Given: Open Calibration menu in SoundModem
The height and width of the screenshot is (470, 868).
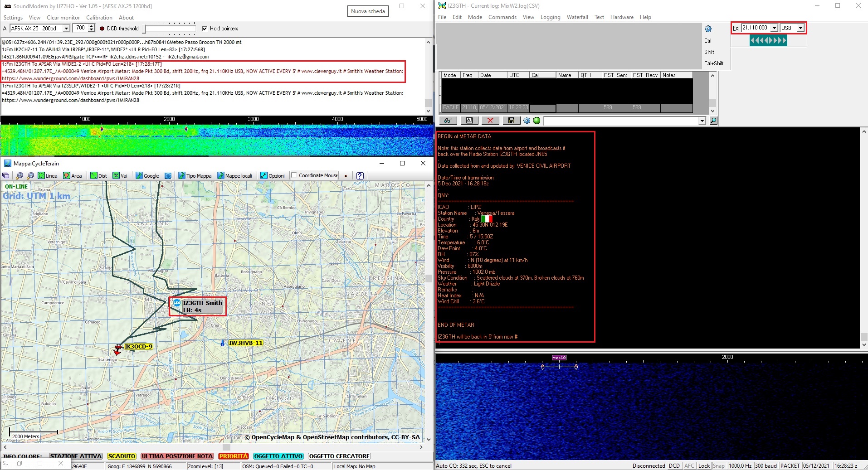Looking at the screenshot, I should coord(99,18).
